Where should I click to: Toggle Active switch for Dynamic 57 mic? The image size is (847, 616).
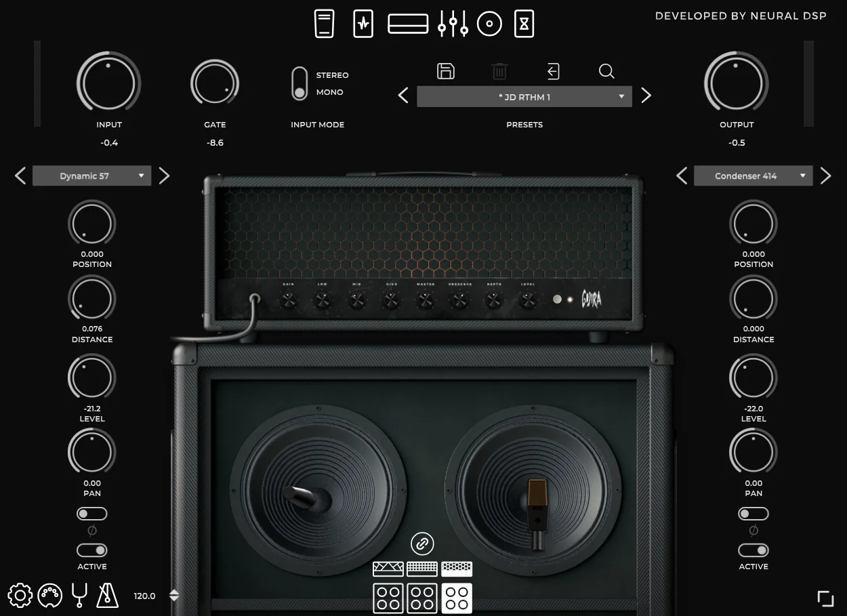pos(92,550)
